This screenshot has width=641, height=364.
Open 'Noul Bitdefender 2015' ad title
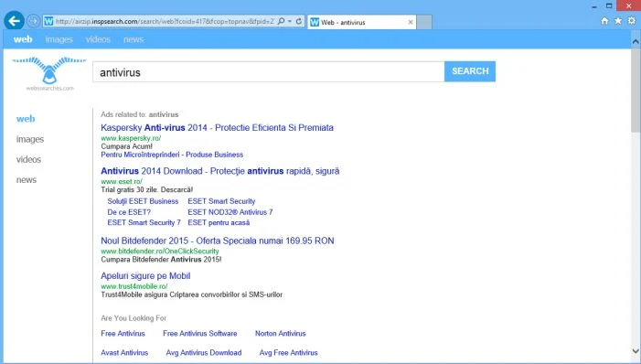tap(218, 241)
